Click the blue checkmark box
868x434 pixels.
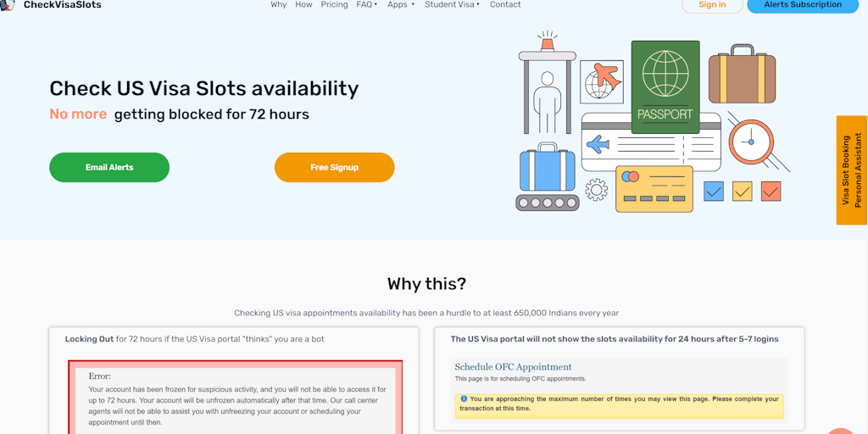tap(714, 191)
